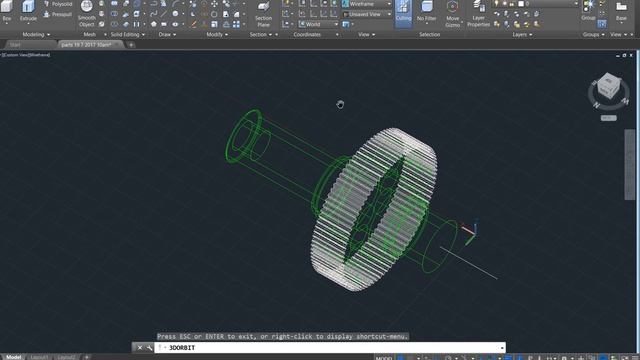The width and height of the screenshot is (640, 360).
Task: Expand the Modeling panel
Action: 36,35
